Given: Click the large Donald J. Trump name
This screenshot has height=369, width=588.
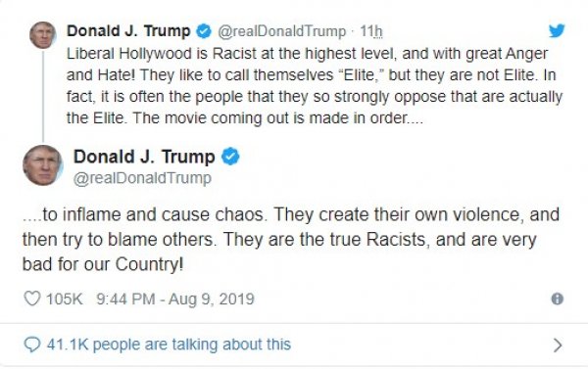Looking at the screenshot, I should pos(144,157).
